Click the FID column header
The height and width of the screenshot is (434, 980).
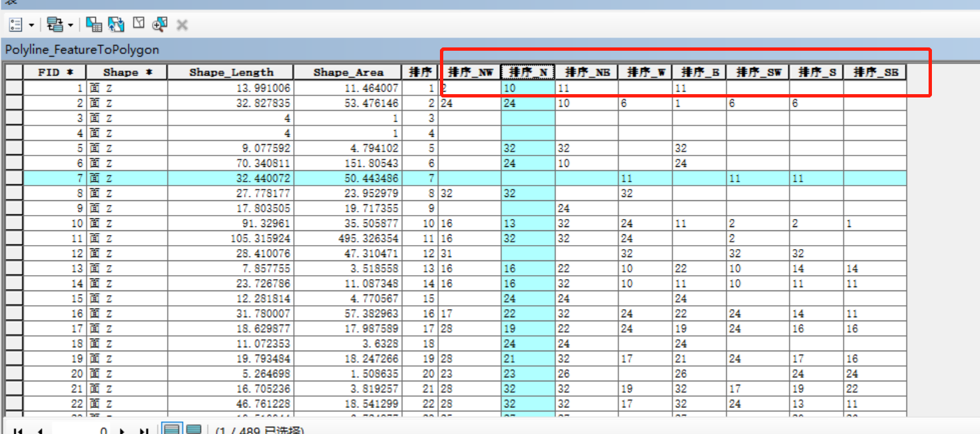tap(55, 72)
